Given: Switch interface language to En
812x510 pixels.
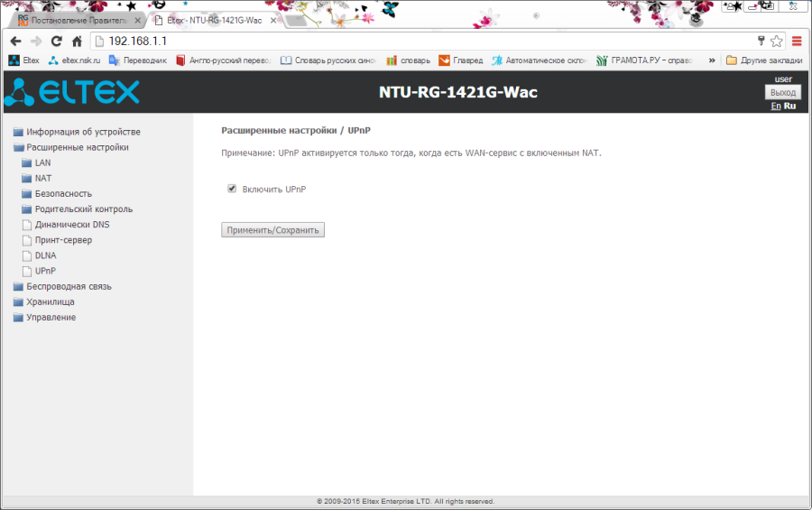Looking at the screenshot, I should 776,106.
